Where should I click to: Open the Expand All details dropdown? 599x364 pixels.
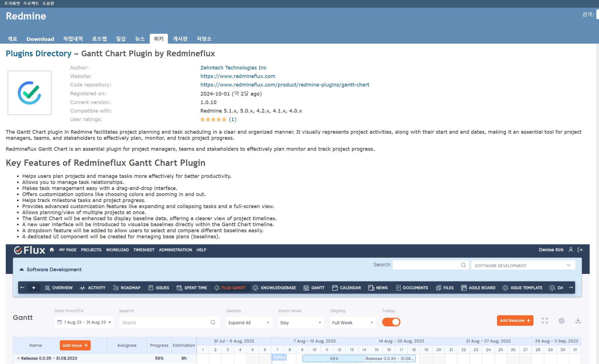249,323
